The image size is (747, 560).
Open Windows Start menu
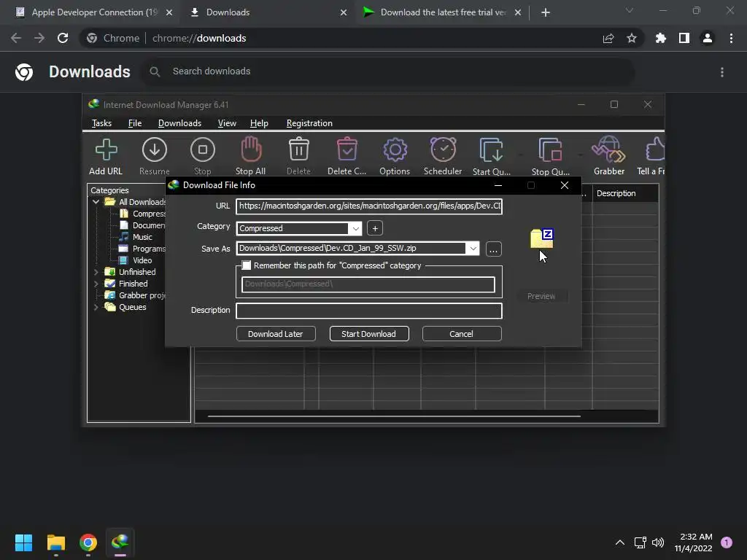coord(23,542)
